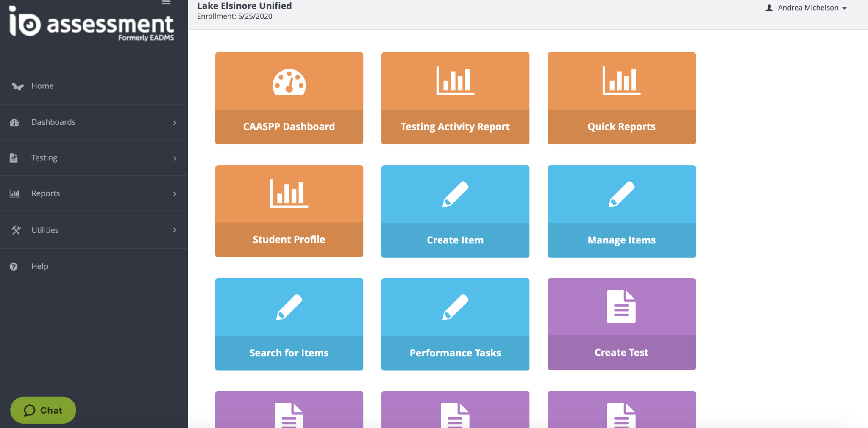Click the io assessment logo

tap(92, 24)
